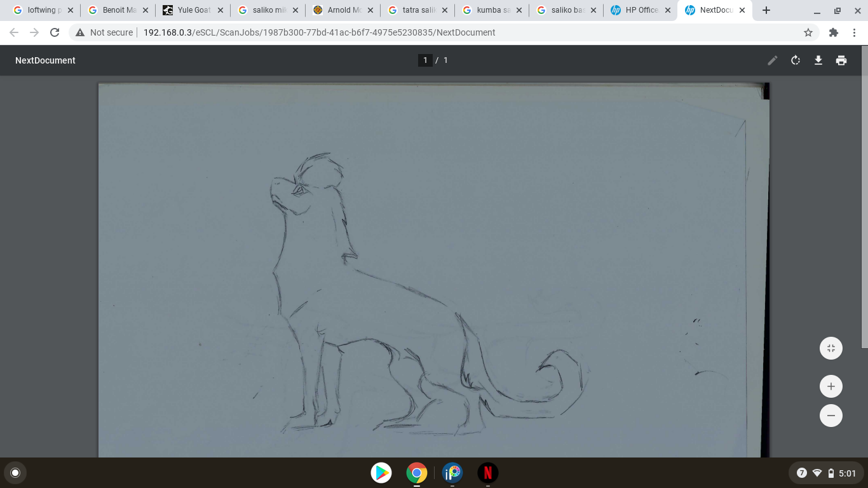The width and height of the screenshot is (868, 488).
Task: Launch Netflix from the shelf
Action: (487, 473)
